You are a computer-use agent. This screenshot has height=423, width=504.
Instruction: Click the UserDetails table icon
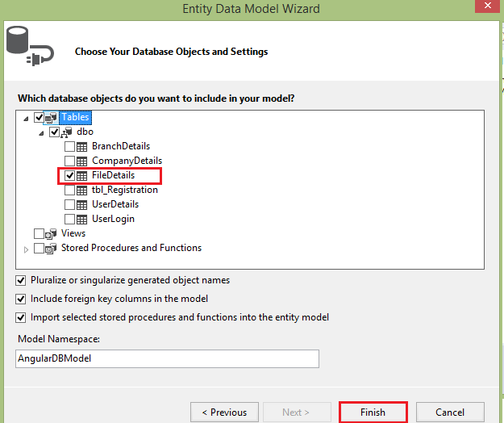tap(81, 205)
